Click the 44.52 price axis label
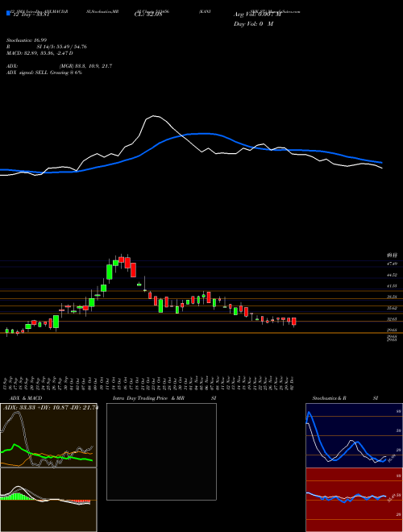Image resolution: width=403 pixels, height=532 pixels. tap(393, 275)
